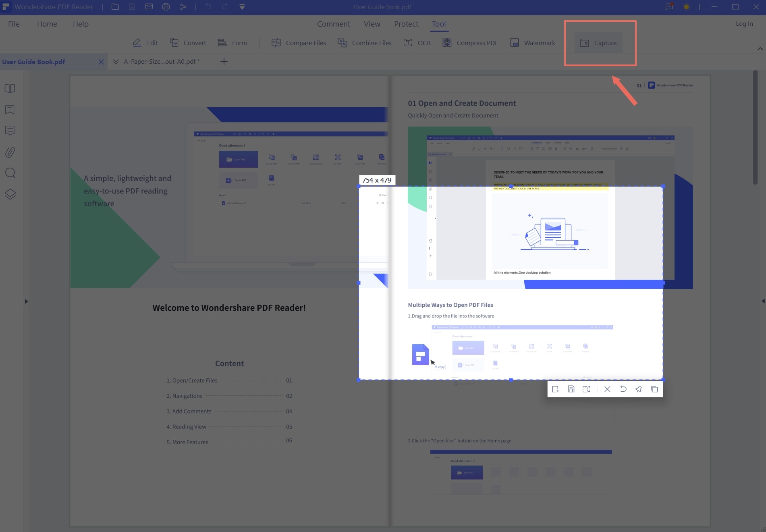Click the print icon in title bar
Viewport: 766px width, 532px height.
click(166, 7)
